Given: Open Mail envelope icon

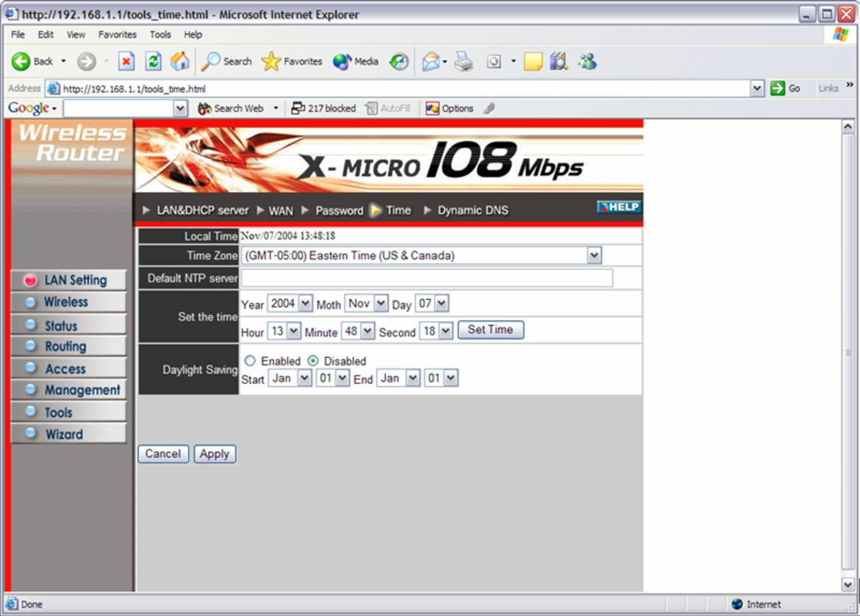Looking at the screenshot, I should click(431, 62).
